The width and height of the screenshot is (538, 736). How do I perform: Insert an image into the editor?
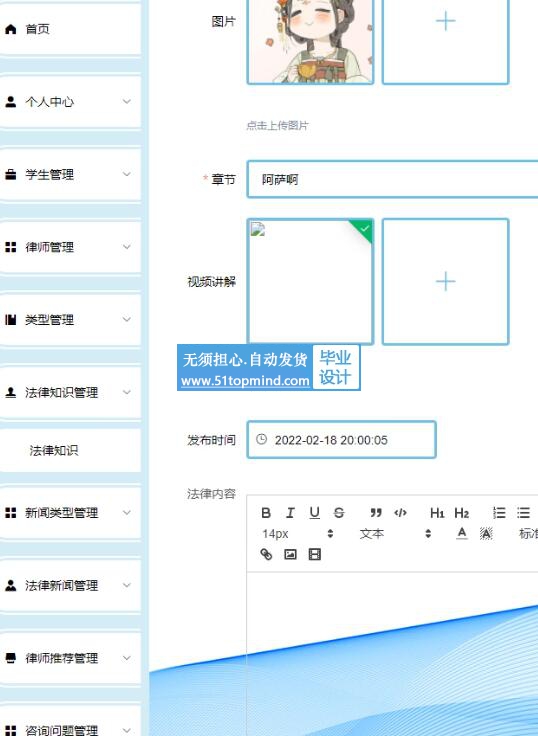click(290, 554)
